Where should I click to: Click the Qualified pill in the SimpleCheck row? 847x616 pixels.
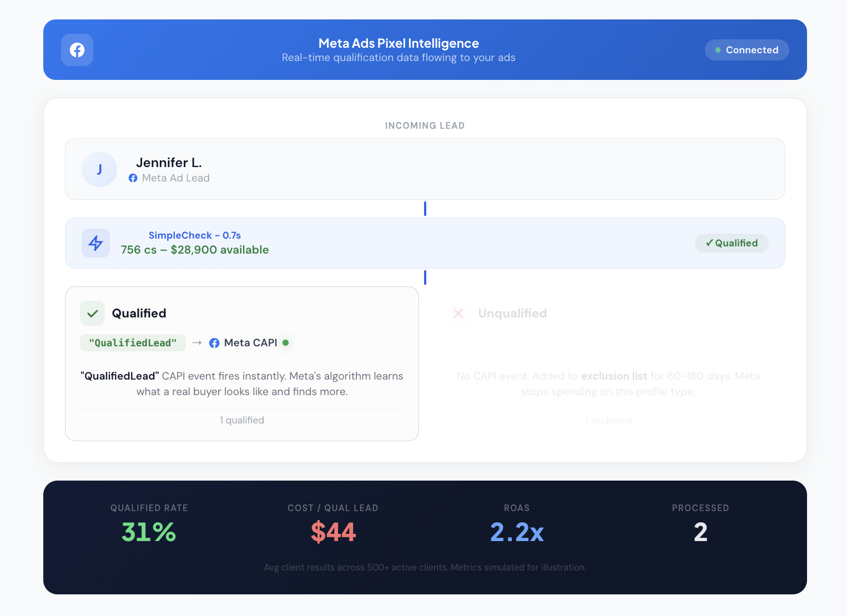(732, 243)
